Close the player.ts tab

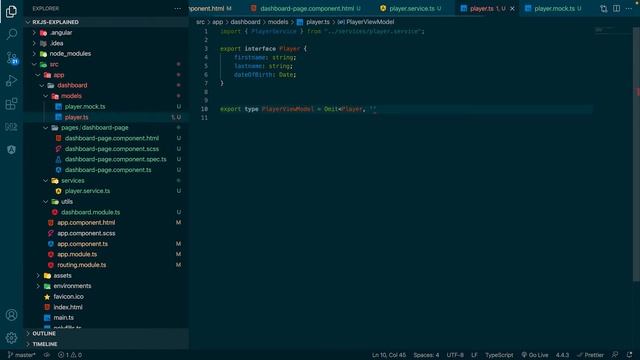512,9
